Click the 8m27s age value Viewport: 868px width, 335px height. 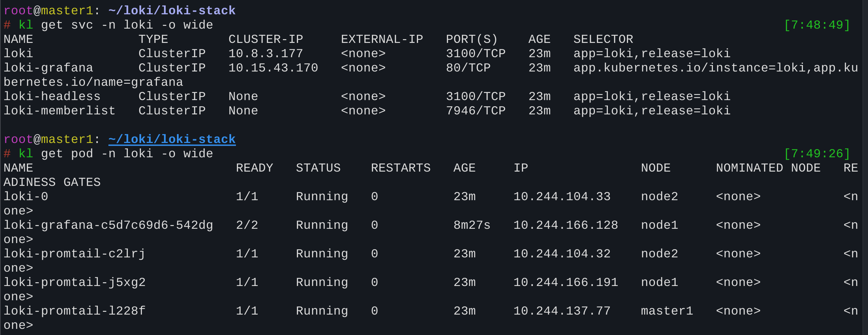pyautogui.click(x=472, y=225)
